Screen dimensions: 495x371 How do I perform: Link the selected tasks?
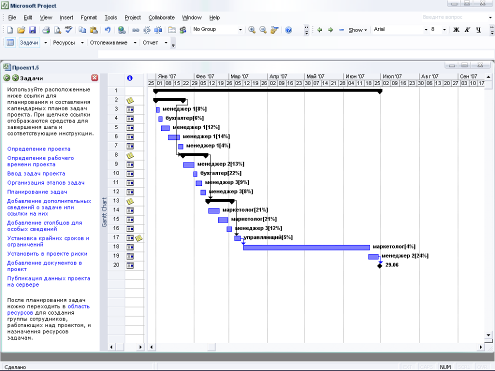[x=136, y=30]
